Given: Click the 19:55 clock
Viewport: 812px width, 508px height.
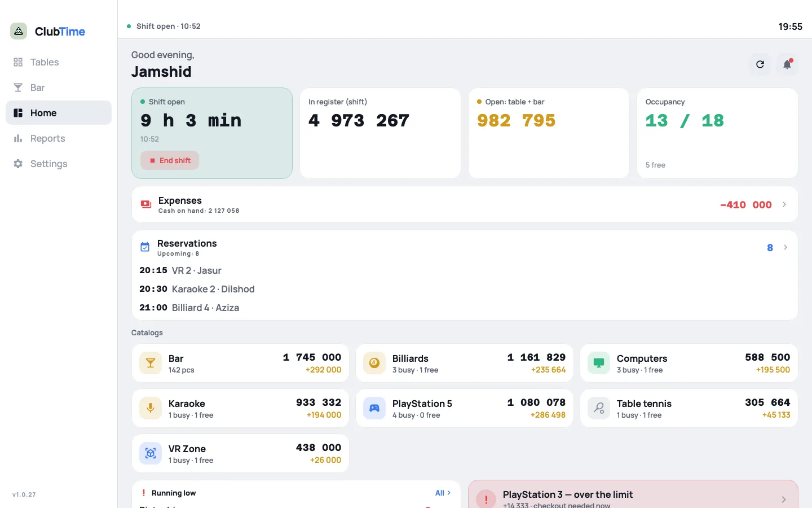Looking at the screenshot, I should (x=790, y=27).
